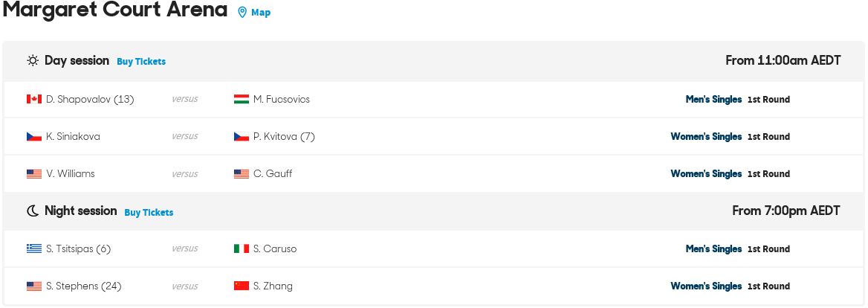Click the moon icon for Night session
Image resolution: width=868 pixels, height=308 pixels.
(x=33, y=211)
